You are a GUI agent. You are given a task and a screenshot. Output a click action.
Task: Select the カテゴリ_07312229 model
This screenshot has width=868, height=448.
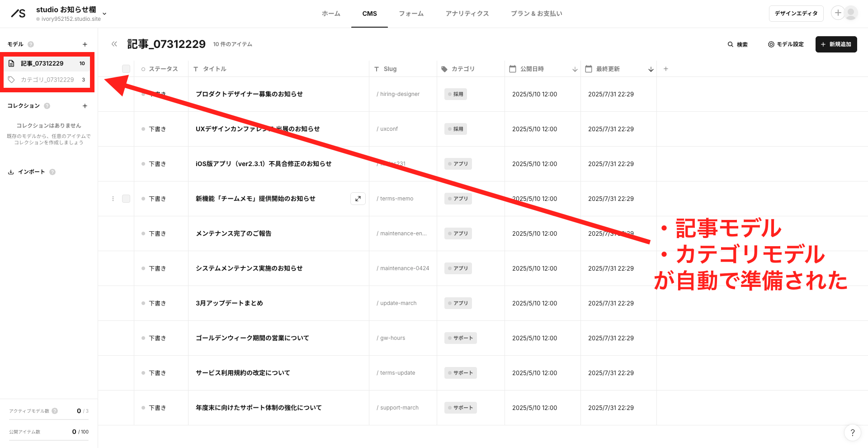click(x=47, y=79)
